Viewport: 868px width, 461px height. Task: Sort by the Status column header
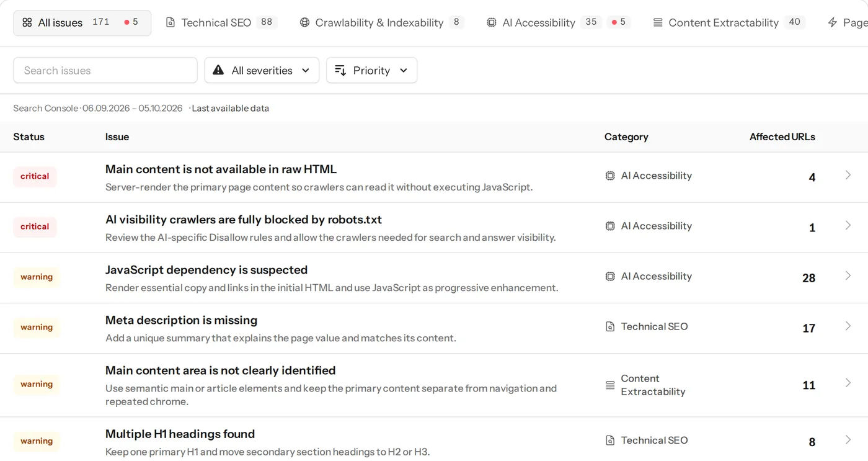pyautogui.click(x=29, y=137)
